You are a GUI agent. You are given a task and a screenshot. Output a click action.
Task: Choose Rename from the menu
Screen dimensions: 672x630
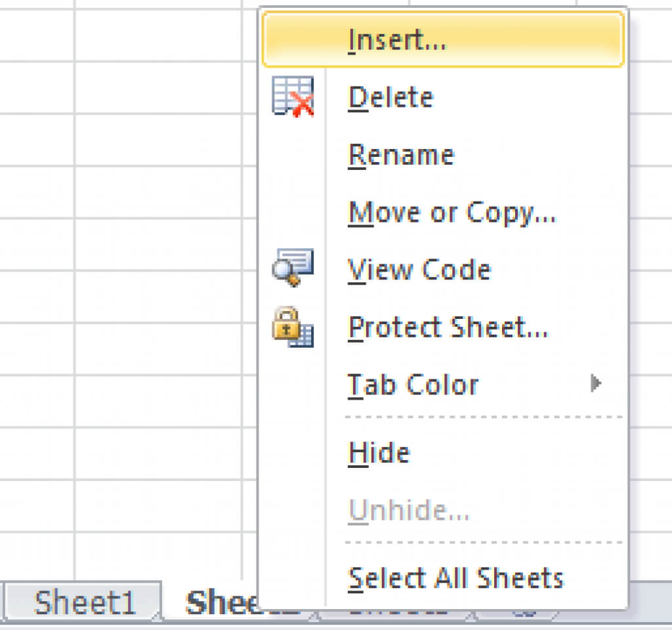pyautogui.click(x=401, y=156)
